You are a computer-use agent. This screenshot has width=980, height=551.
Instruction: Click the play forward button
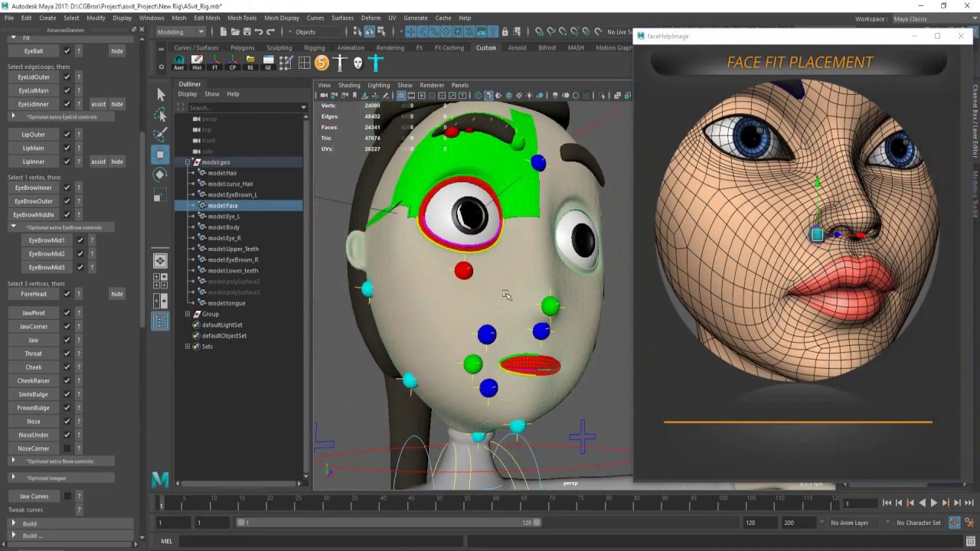tap(934, 503)
